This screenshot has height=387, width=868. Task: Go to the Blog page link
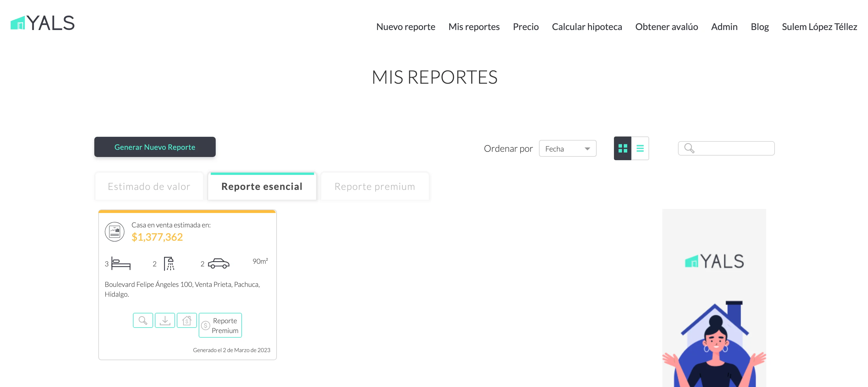760,27
